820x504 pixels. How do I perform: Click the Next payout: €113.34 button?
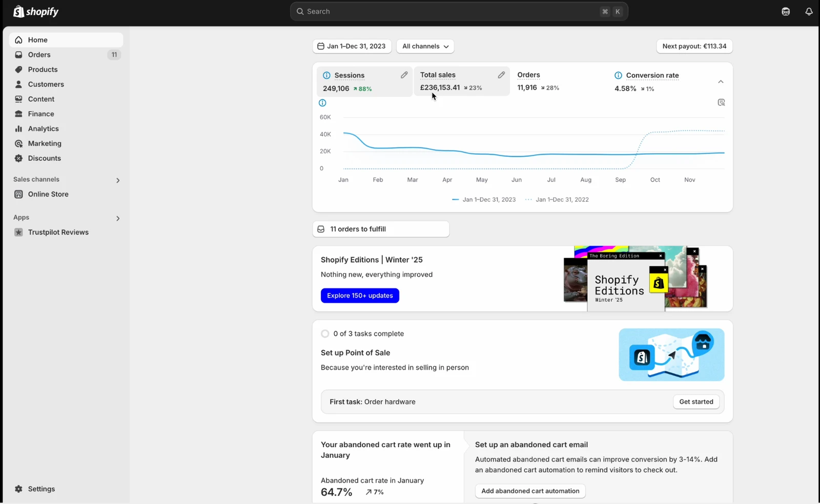[694, 46]
